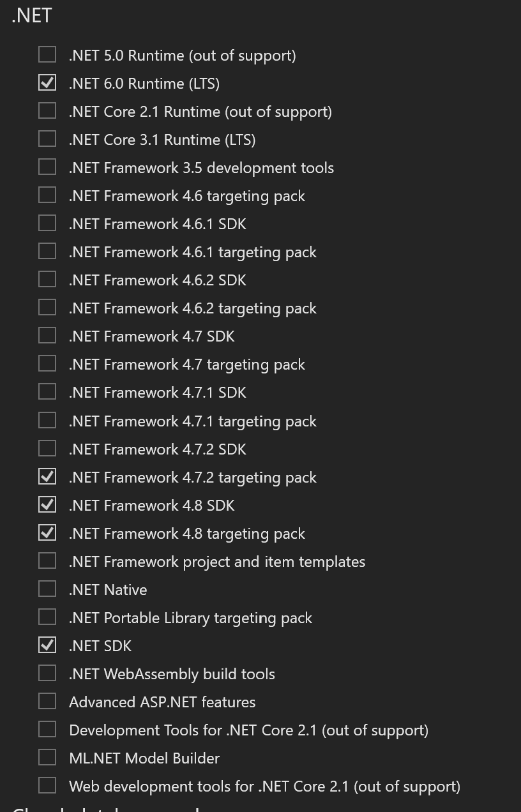The height and width of the screenshot is (812, 521).
Task: Disable the .NET Framework 4.8 SDK checkbox
Action: point(47,505)
